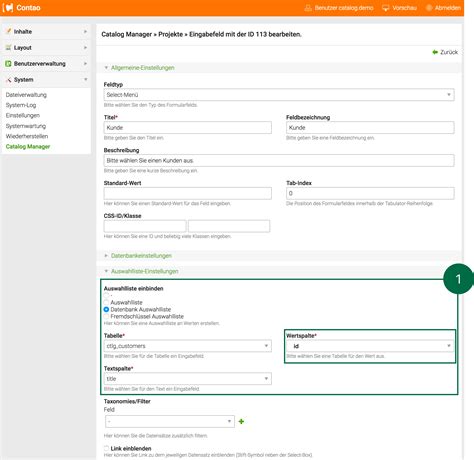474x460 pixels.
Task: Select the Fremdschlüssel Auswahlliste radio option
Action: 106,316
